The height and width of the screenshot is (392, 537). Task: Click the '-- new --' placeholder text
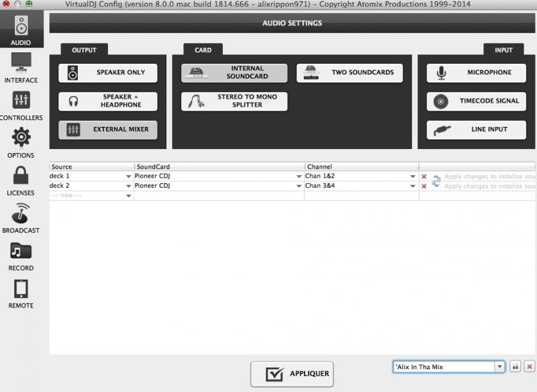66,195
